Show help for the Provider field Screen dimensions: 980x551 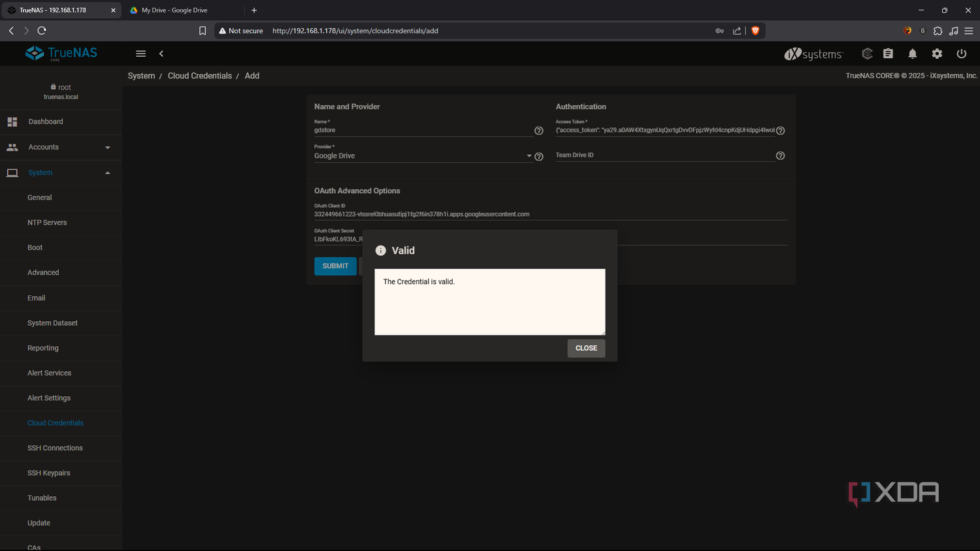[539, 157]
